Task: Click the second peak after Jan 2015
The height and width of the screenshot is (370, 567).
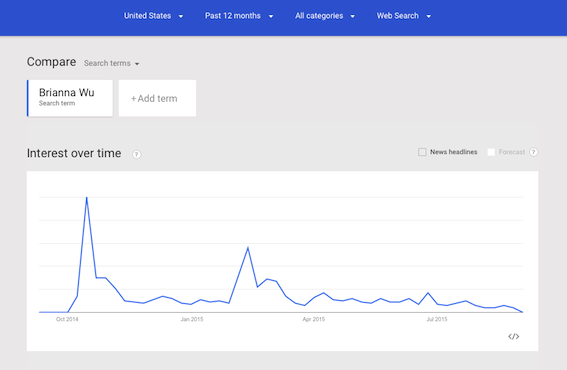Action: click(248, 247)
